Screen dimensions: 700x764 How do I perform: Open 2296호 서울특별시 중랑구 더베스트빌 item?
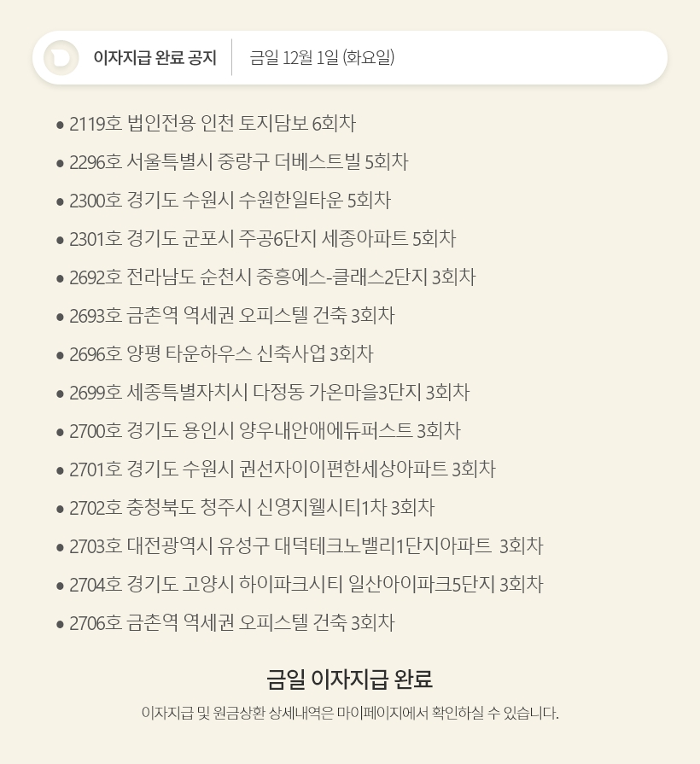238,162
